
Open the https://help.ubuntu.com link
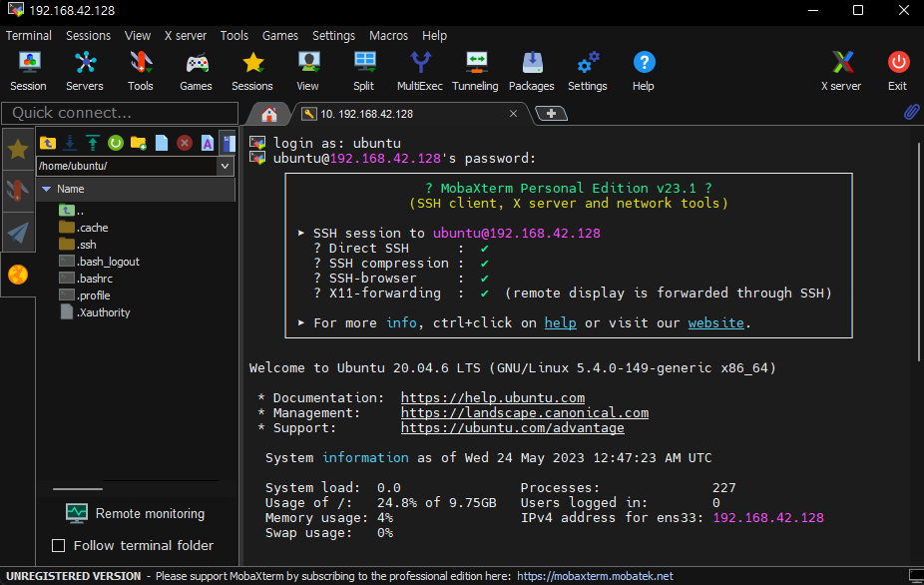(493, 398)
